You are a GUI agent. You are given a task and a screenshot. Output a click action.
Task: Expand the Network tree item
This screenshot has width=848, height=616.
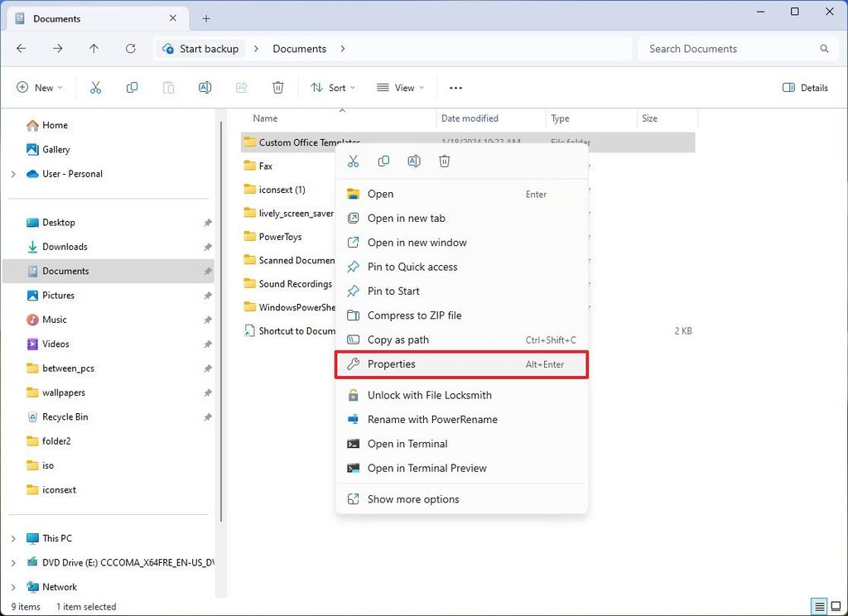click(13, 587)
